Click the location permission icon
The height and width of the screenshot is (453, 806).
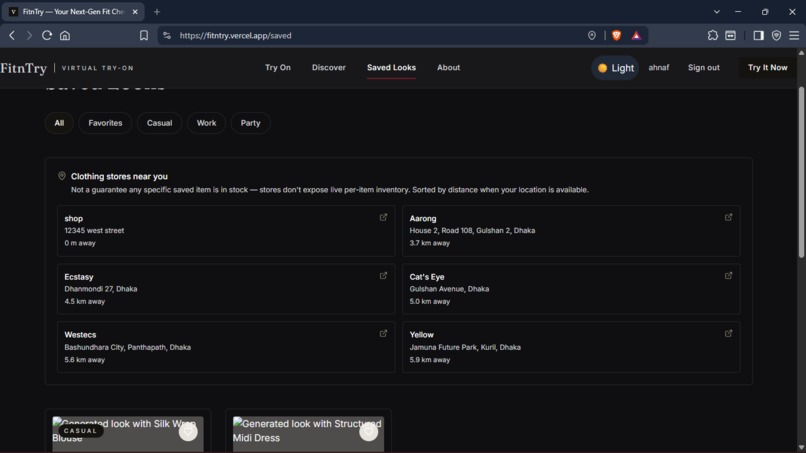592,35
